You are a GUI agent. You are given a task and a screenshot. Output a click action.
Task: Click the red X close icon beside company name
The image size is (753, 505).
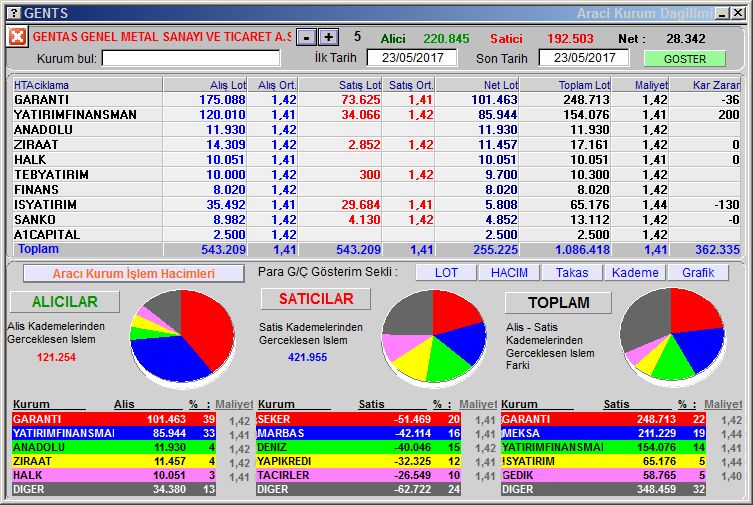click(17, 37)
